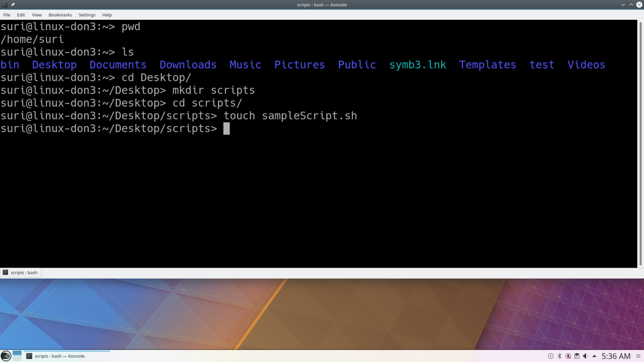
Task: Open the Help menu
Action: pos(107,15)
